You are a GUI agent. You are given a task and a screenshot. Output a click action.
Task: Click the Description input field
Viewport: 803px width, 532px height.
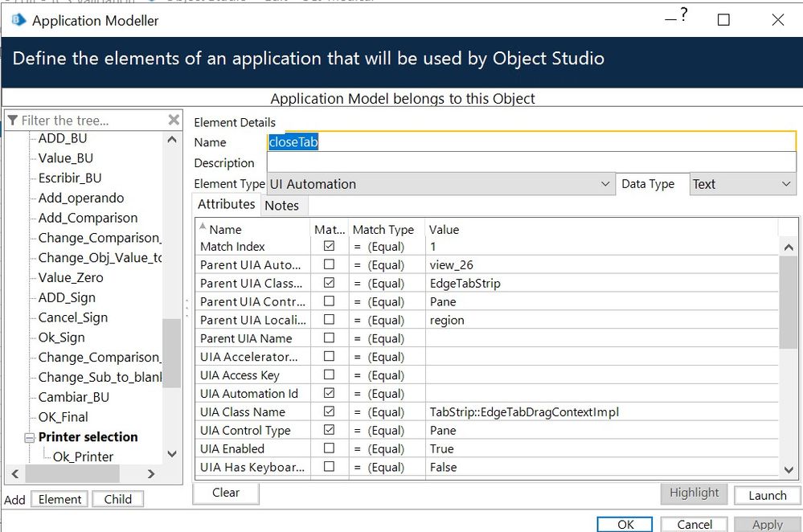pos(531,163)
